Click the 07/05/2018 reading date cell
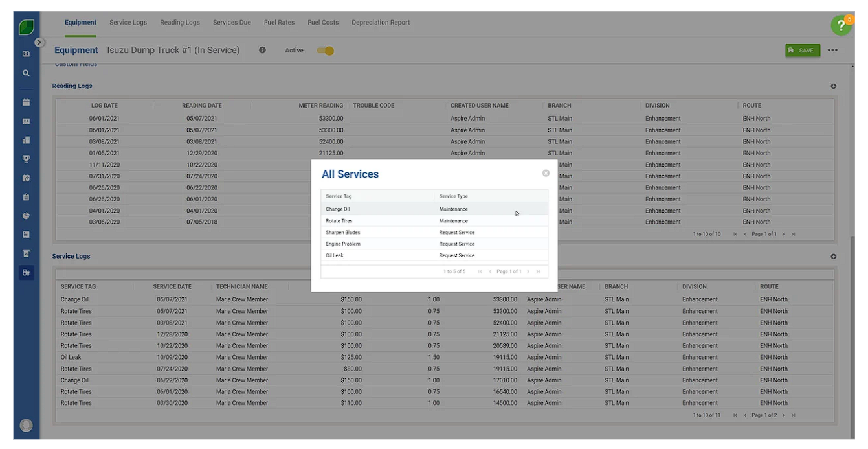Viewport: 868px width, 449px height. click(202, 222)
